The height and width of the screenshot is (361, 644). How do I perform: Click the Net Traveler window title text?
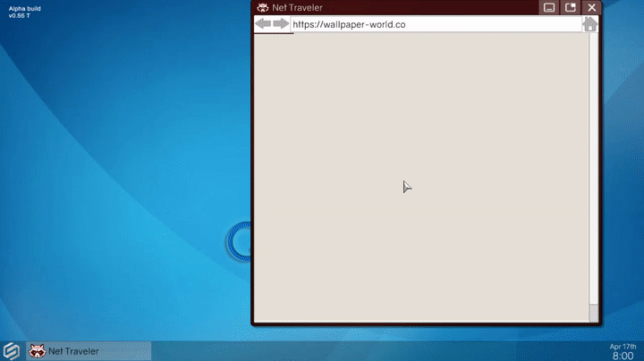(x=297, y=7)
